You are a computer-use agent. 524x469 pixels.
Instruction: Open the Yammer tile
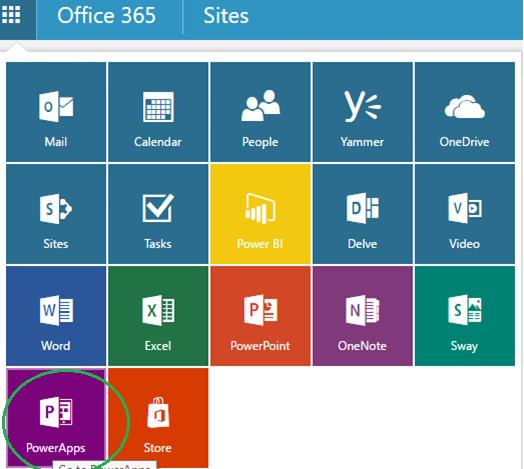tap(363, 112)
